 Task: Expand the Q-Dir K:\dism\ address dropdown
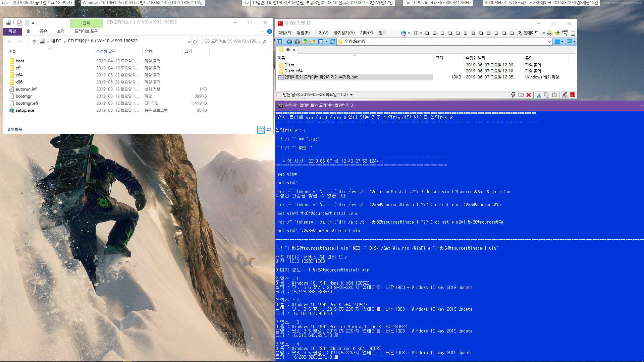click(549, 42)
